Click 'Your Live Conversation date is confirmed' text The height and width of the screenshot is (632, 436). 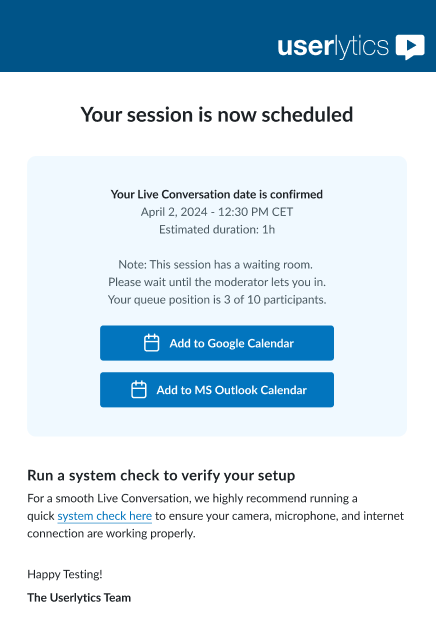(217, 194)
